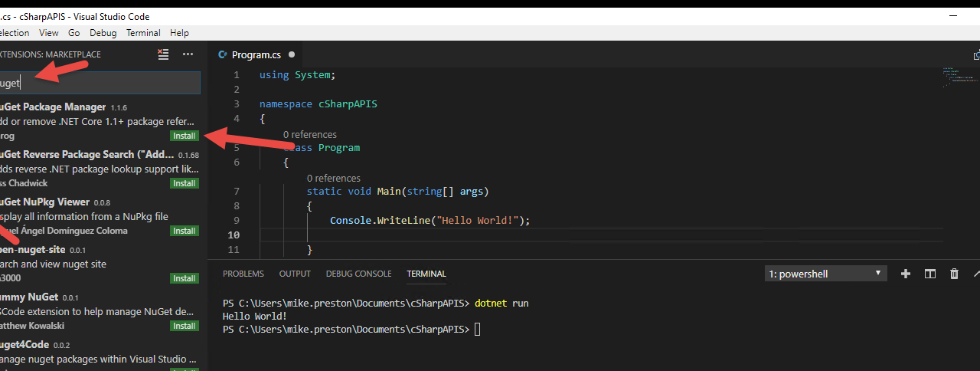Install the nuget-site extension
The height and width of the screenshot is (371, 980).
(x=184, y=278)
